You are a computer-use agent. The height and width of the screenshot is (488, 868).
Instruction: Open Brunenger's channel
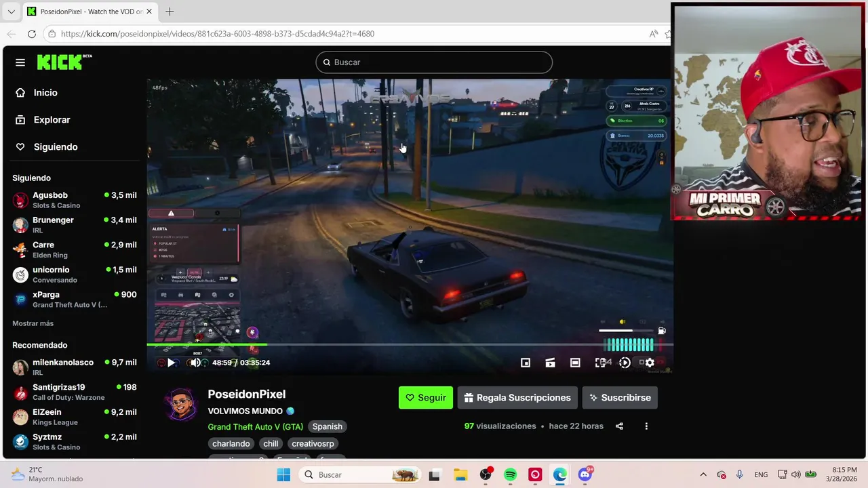click(x=75, y=225)
